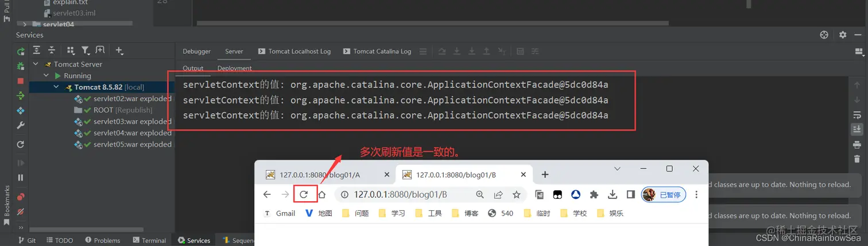868x246 pixels.
Task: Click Chrome profile avatar 已暂停
Action: pyautogui.click(x=664, y=195)
